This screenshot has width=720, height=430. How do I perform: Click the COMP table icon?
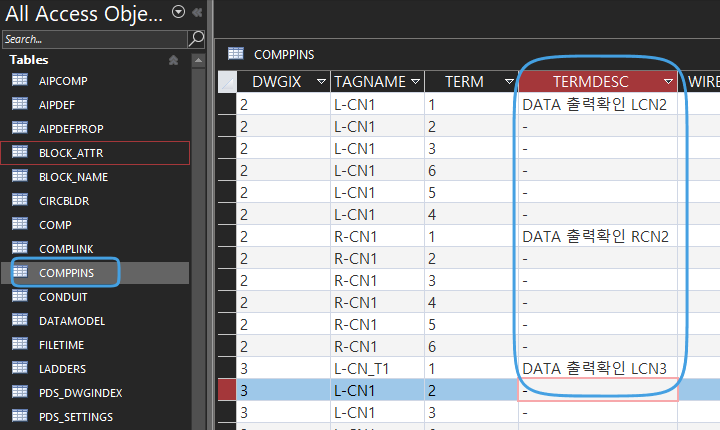click(x=19, y=224)
